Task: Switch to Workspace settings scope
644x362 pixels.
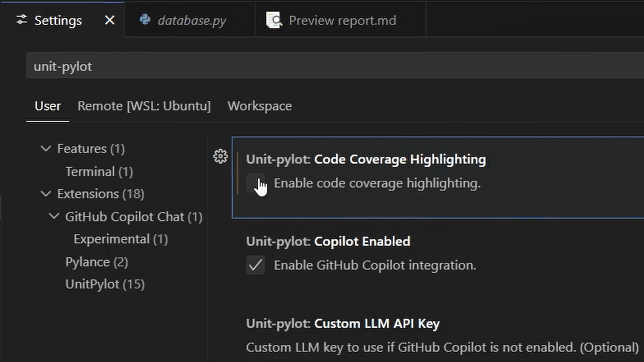Action: [x=259, y=106]
